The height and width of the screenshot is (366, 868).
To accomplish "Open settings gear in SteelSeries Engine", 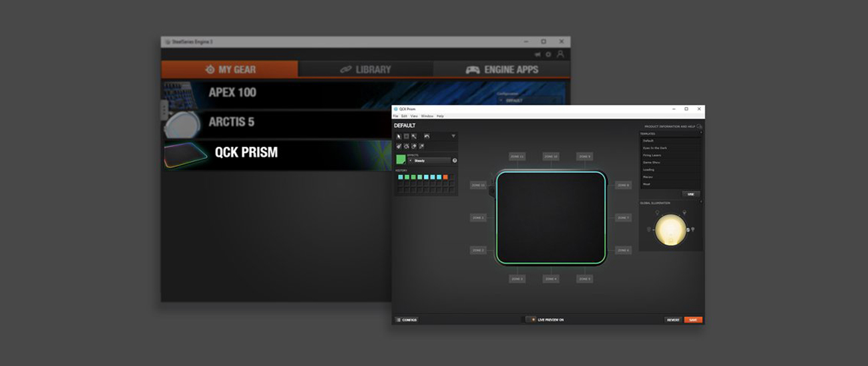I will [548, 54].
